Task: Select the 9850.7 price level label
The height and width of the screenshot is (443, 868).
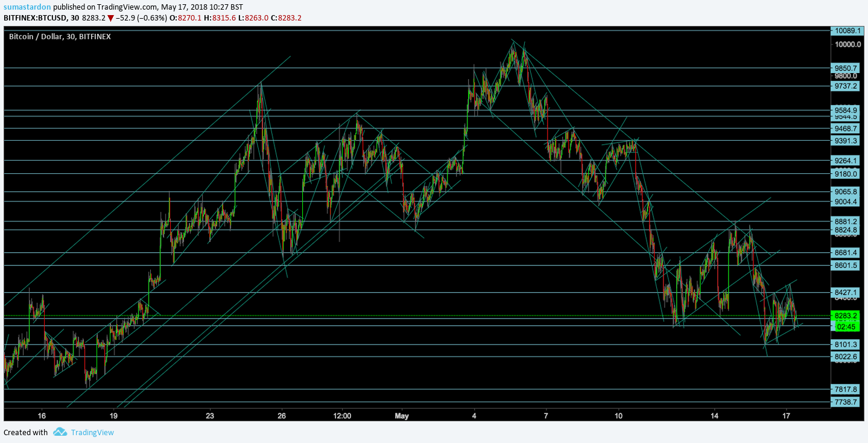Action: click(x=845, y=68)
